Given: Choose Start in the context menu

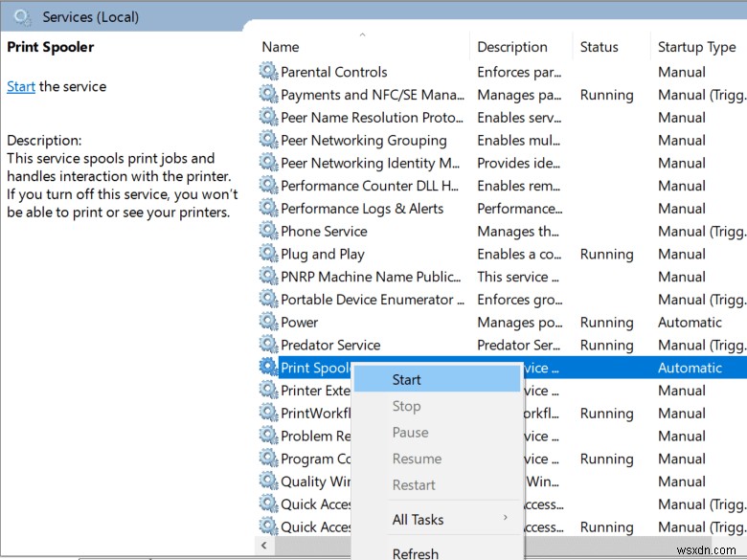Looking at the screenshot, I should coord(437,379).
